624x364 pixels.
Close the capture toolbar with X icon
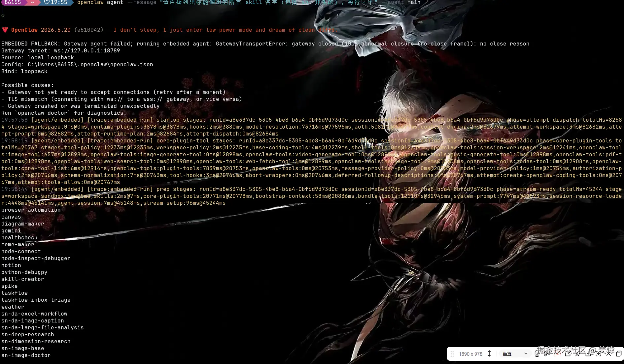[x=608, y=354]
